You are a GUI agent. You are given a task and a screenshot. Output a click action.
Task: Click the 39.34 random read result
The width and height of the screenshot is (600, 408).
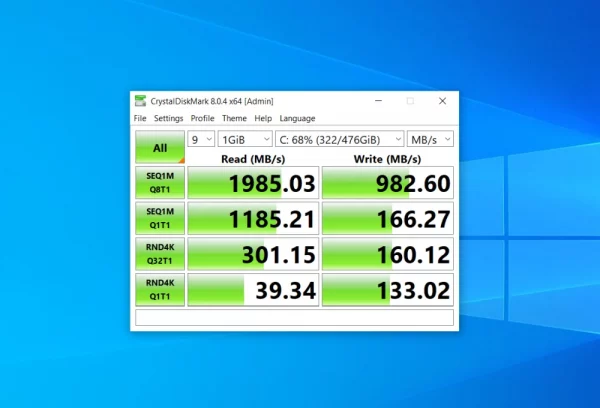pos(253,289)
